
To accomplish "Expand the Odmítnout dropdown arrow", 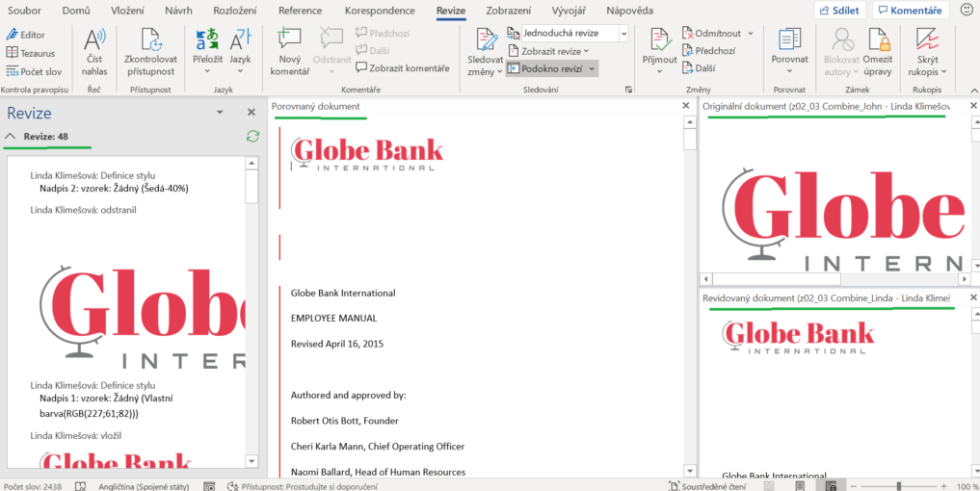I will click(751, 33).
